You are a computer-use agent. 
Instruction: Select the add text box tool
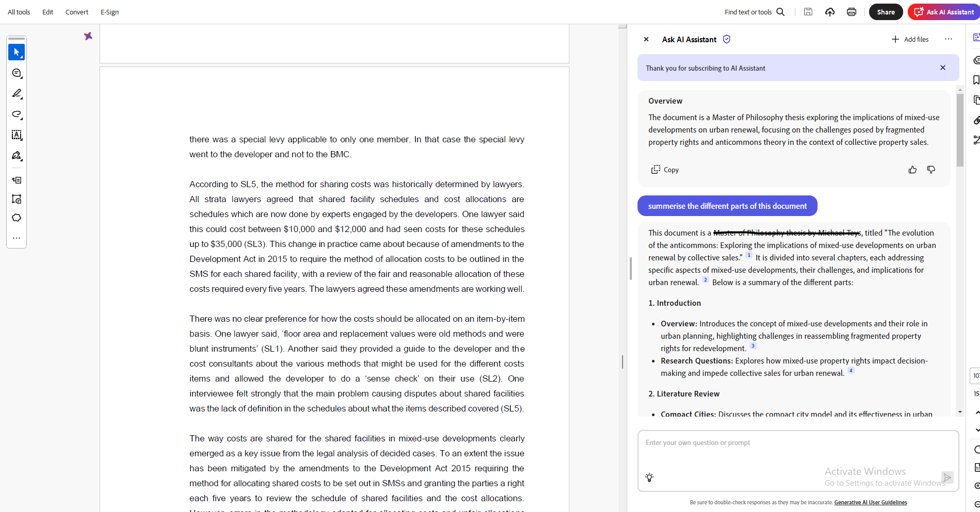[x=17, y=135]
